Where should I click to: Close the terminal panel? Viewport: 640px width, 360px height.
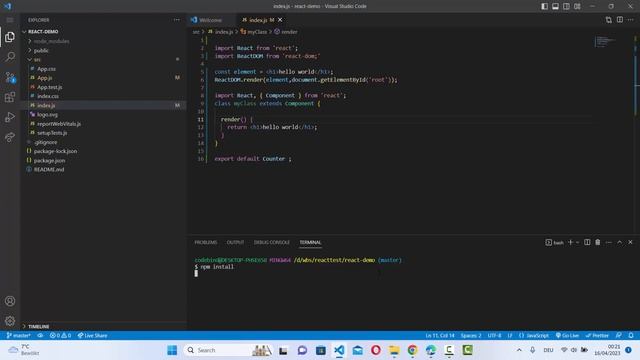tap(630, 242)
